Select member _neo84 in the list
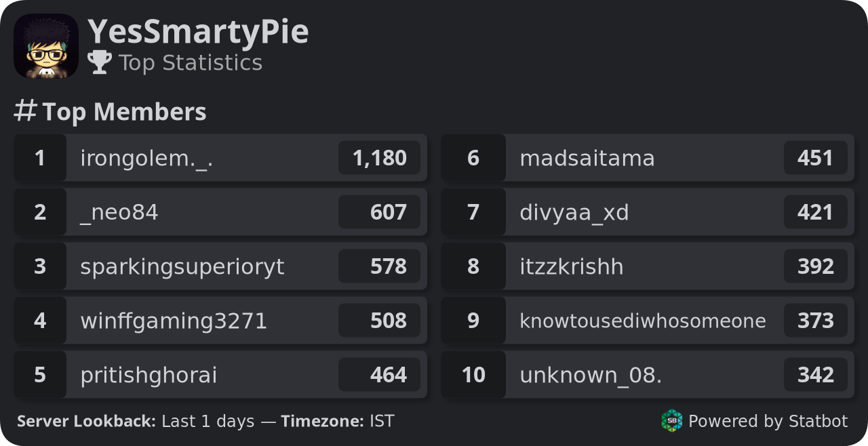This screenshot has width=868, height=446. click(220, 212)
